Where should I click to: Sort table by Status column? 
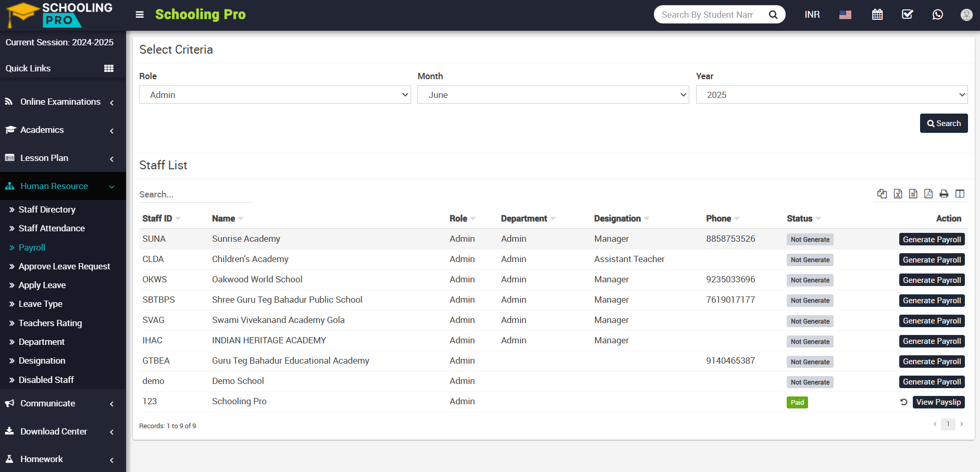[x=803, y=218]
